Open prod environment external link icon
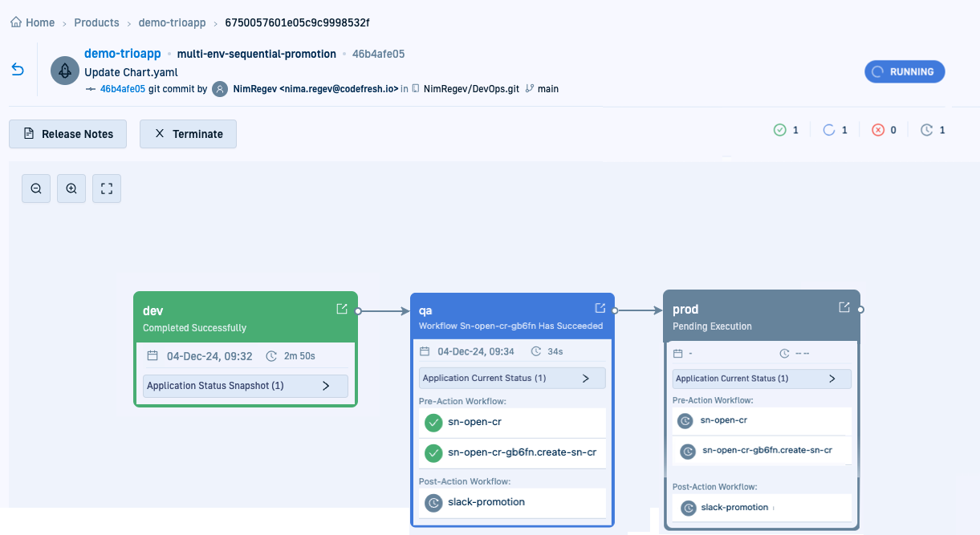980x535 pixels. [844, 307]
